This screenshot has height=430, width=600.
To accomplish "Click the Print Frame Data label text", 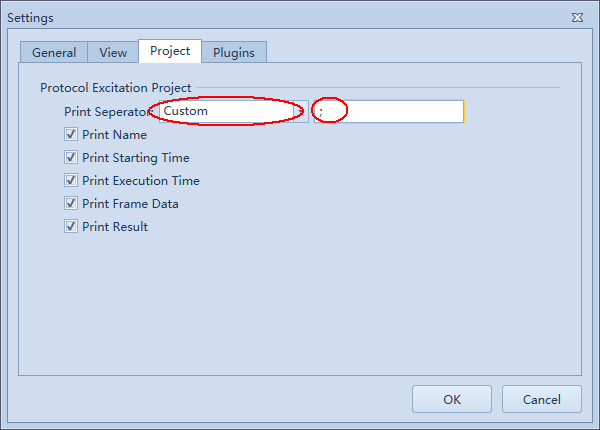I will [130, 204].
